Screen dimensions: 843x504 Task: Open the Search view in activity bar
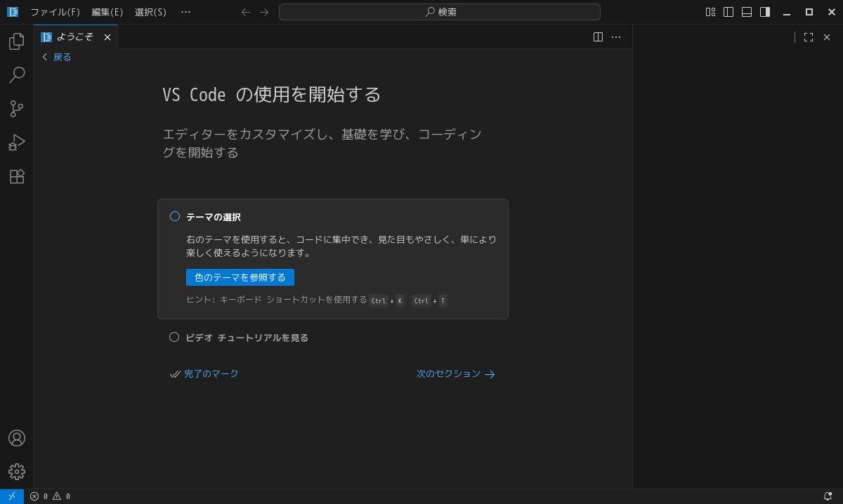(x=17, y=75)
